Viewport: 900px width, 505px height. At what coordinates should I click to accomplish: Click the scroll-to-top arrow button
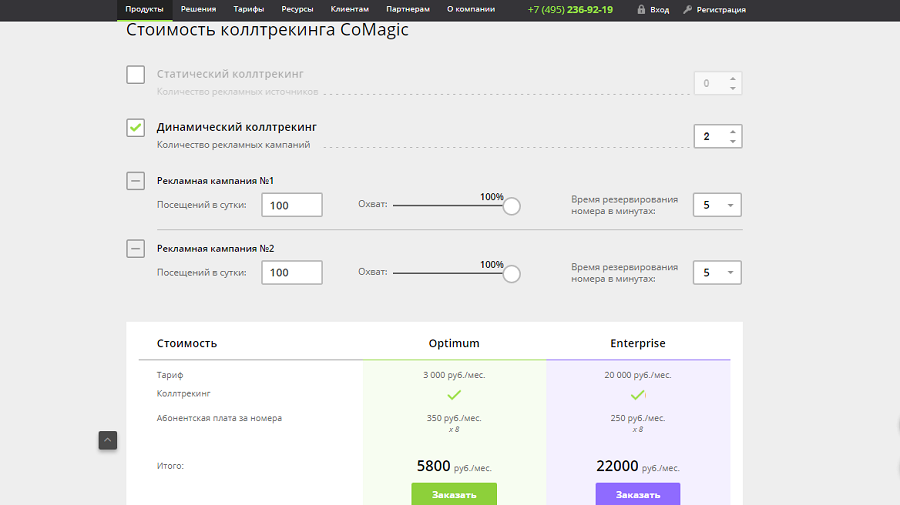pos(107,440)
